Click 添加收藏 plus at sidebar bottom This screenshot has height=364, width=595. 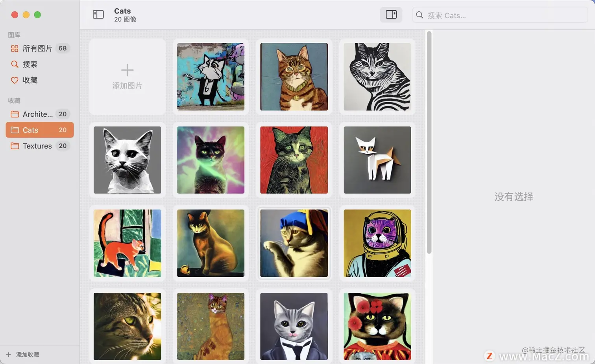[x=23, y=355]
